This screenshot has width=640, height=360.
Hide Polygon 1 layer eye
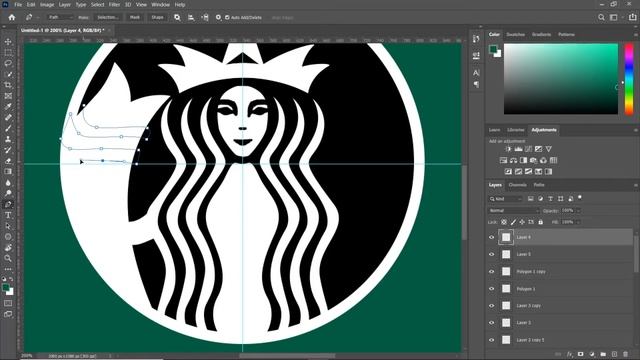coord(491,289)
